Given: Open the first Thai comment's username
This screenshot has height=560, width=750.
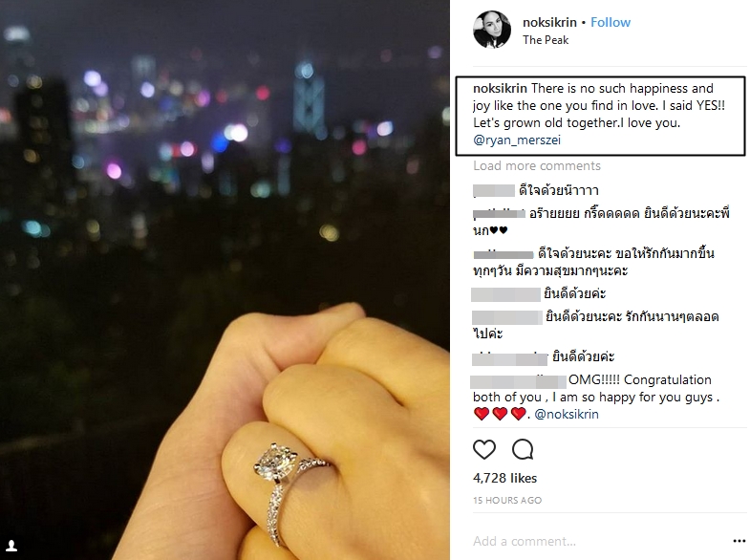Looking at the screenshot, I should click(x=494, y=190).
